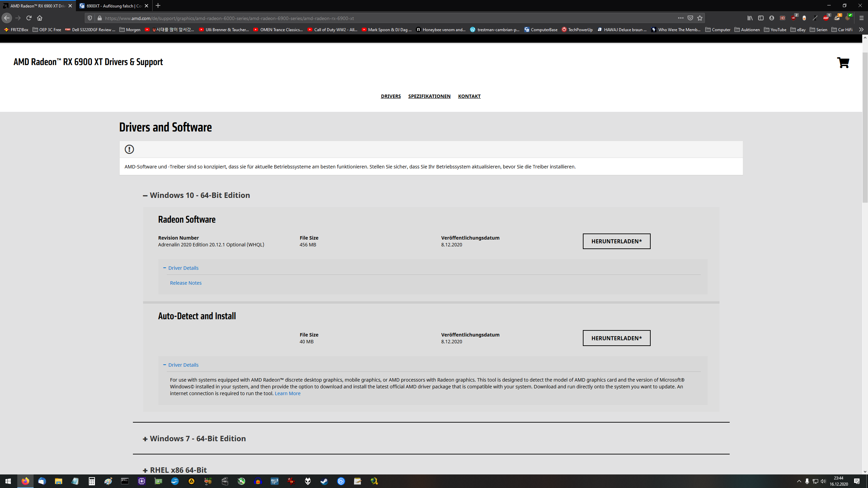Image resolution: width=868 pixels, height=488 pixels.
Task: Click the Adblock Plus extension icon
Action: pyautogui.click(x=826, y=18)
